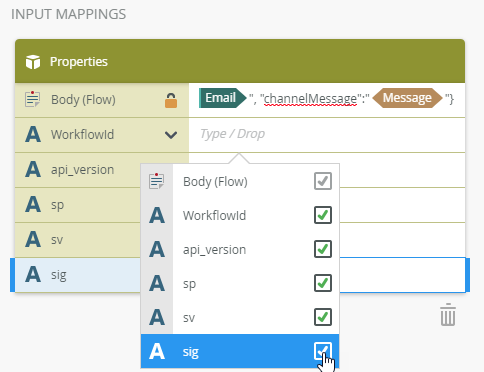Click the A icon next to api_version row
484x372 pixels.
33,170
